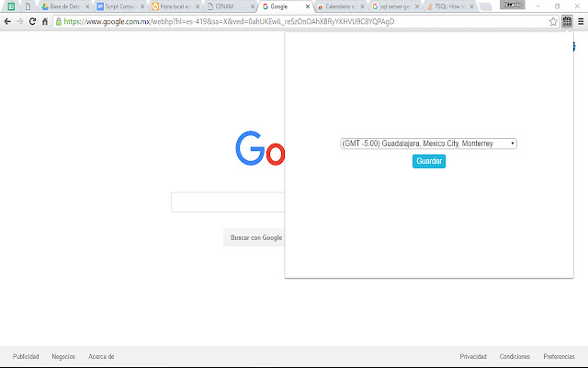Close the CENAM tab
The image size is (588, 368).
pyautogui.click(x=253, y=6)
